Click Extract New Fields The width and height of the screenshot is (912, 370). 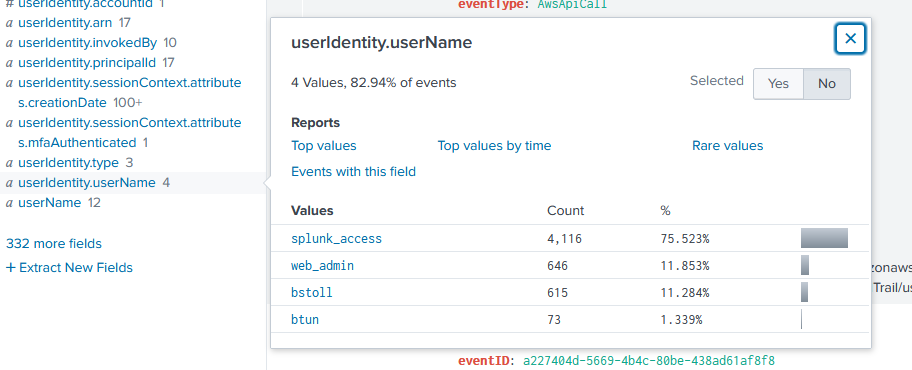[69, 268]
